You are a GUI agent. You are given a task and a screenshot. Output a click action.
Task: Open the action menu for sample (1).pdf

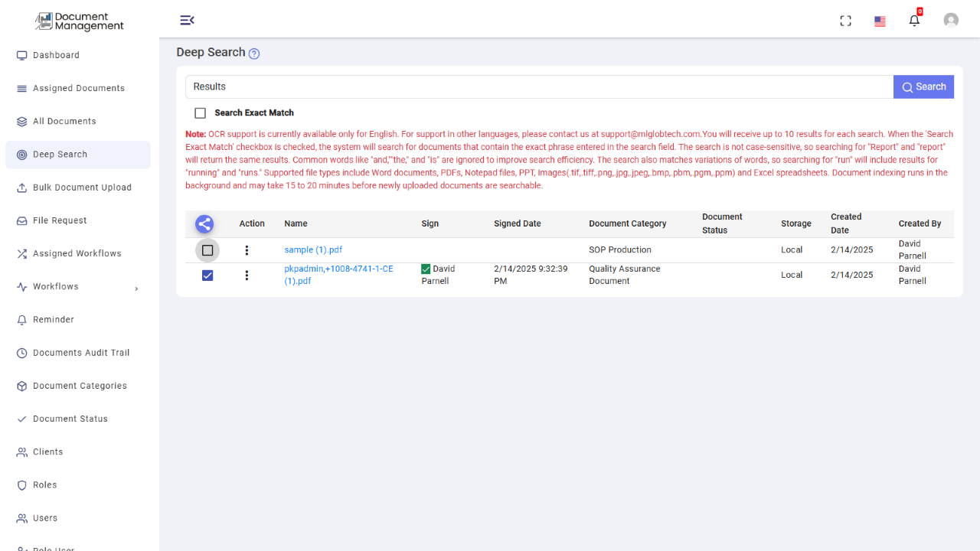tap(246, 250)
